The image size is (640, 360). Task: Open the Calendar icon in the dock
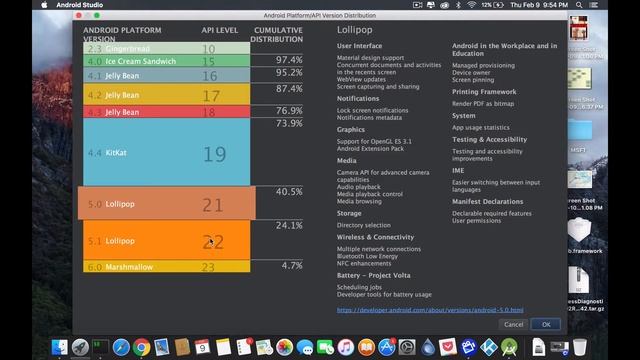click(202, 347)
